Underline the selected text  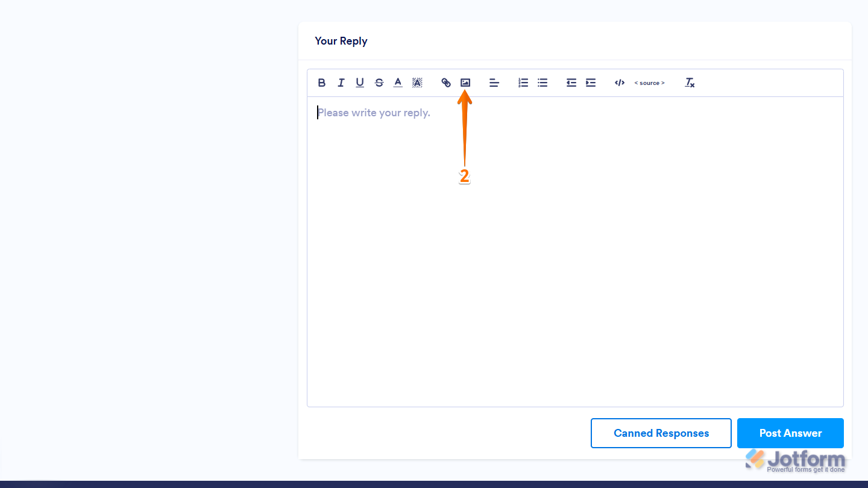tap(360, 83)
